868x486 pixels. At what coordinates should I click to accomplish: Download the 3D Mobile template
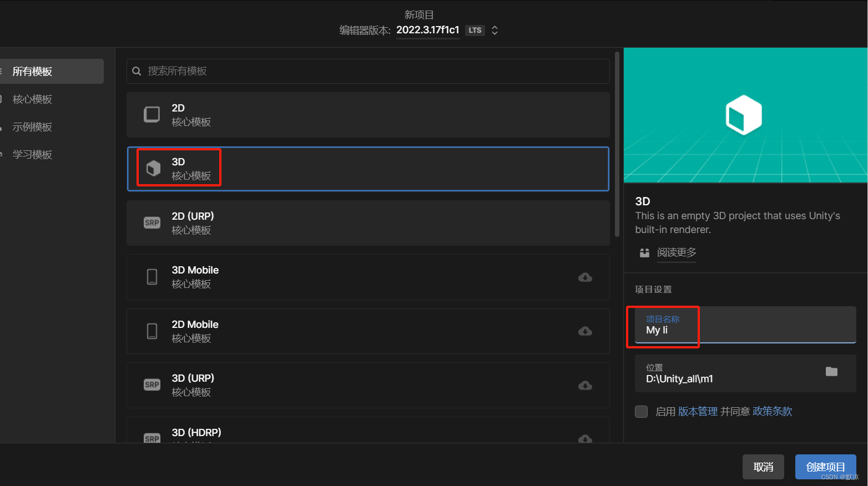[x=585, y=277]
